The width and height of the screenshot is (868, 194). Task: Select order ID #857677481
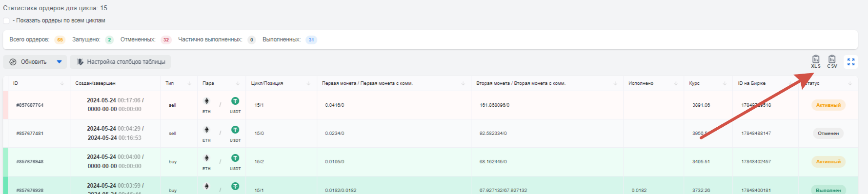click(30, 134)
